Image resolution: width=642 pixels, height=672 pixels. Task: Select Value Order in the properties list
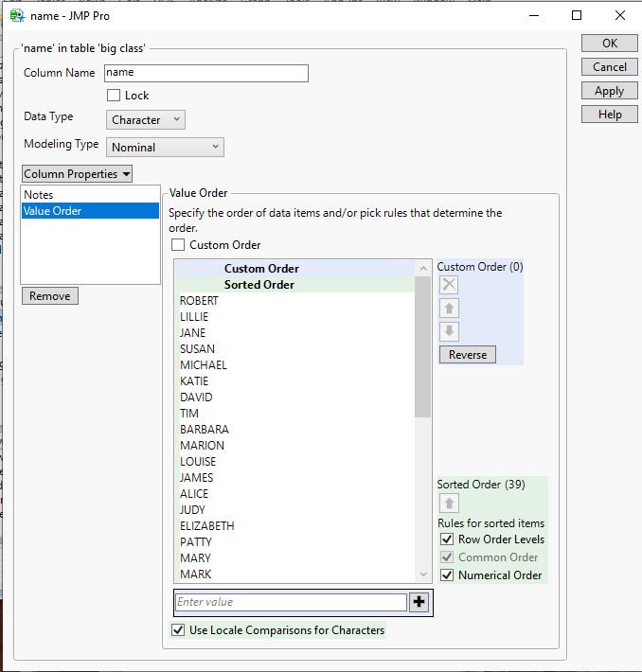coord(90,211)
